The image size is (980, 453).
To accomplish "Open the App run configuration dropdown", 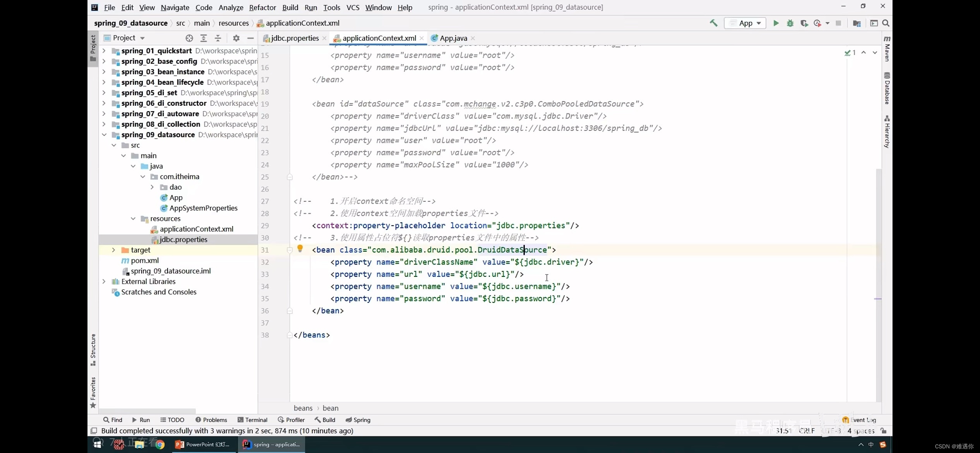I will [x=745, y=23].
